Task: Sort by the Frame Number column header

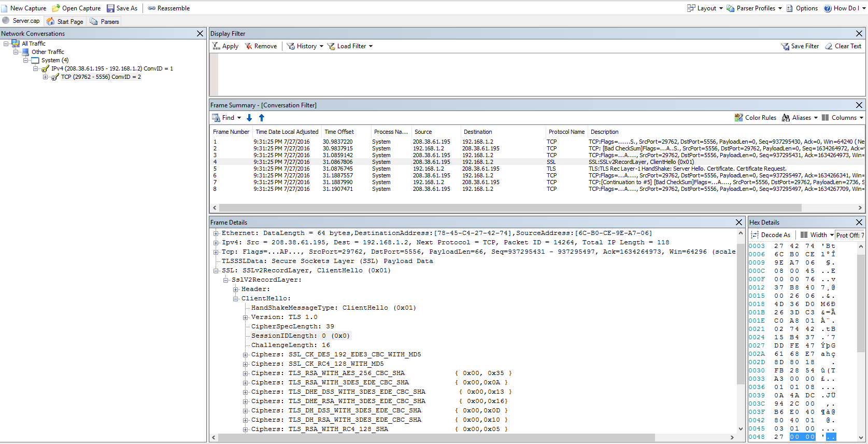Action: click(231, 132)
